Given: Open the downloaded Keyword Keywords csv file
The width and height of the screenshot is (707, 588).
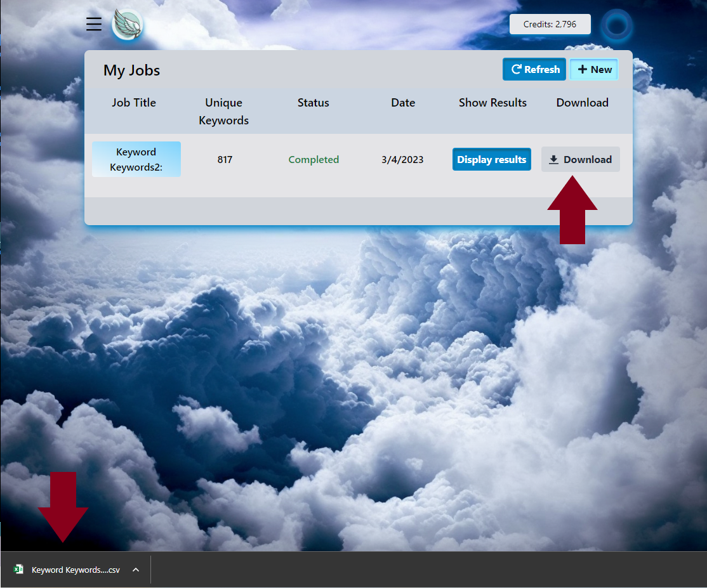Looking at the screenshot, I should [x=76, y=570].
